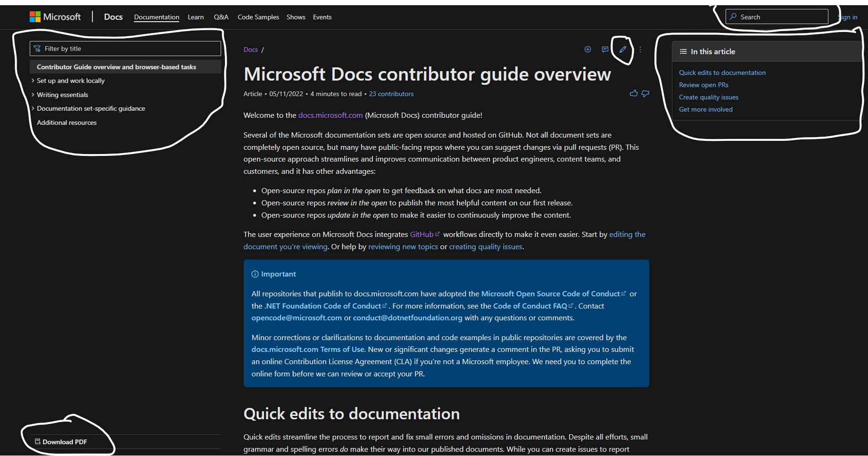
Task: Expand Set up and work locally
Action: coord(71,81)
